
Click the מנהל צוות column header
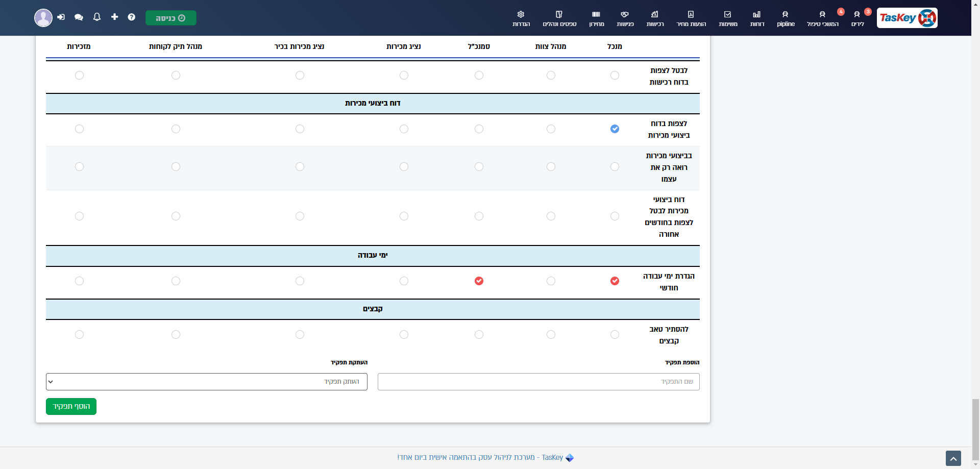click(x=551, y=46)
